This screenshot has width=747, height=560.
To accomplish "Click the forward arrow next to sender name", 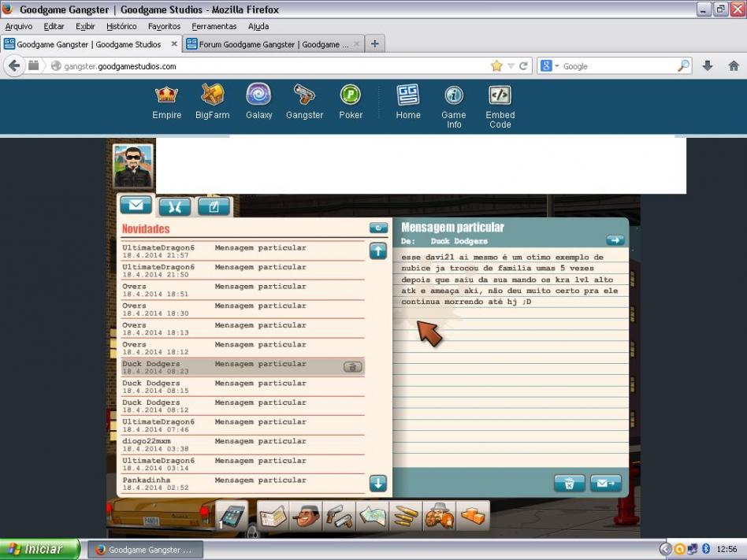I will coord(615,240).
